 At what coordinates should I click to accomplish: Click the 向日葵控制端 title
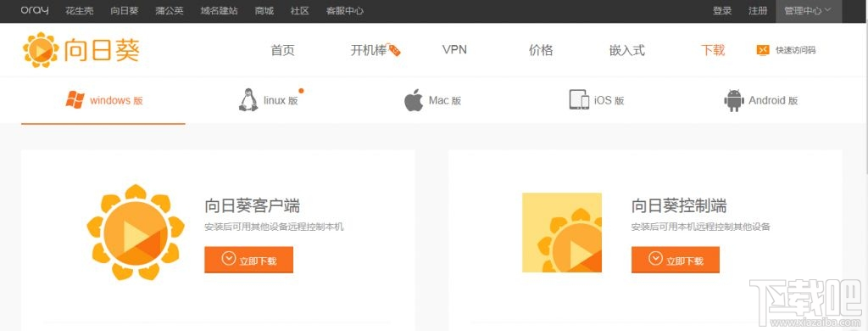pyautogui.click(x=679, y=206)
